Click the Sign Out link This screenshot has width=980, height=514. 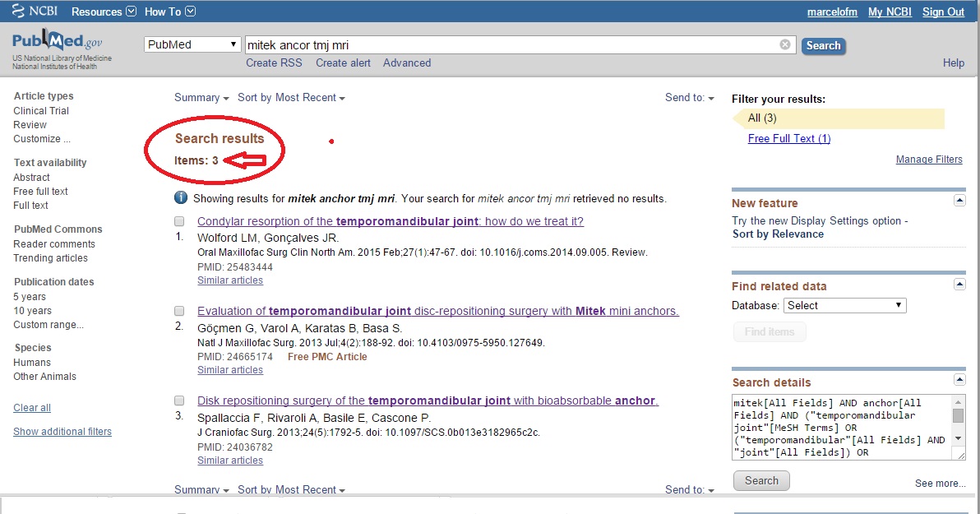coord(943,12)
